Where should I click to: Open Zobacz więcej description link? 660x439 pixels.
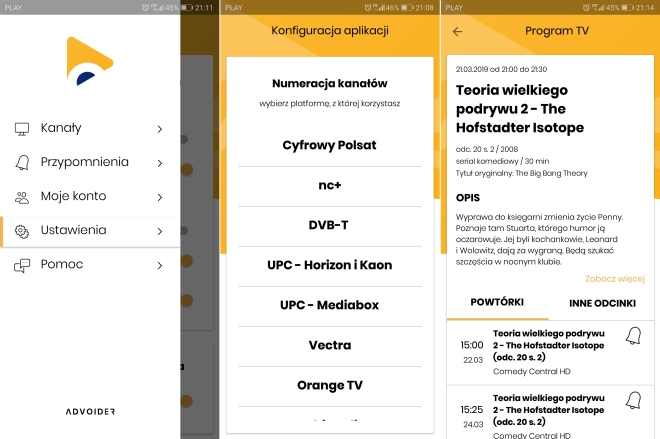pos(616,278)
